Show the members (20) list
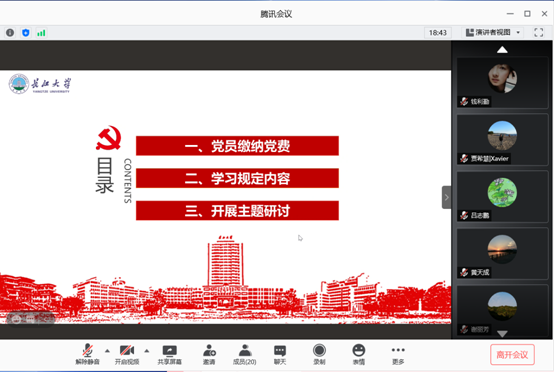This screenshot has height=372, width=554. (244, 354)
